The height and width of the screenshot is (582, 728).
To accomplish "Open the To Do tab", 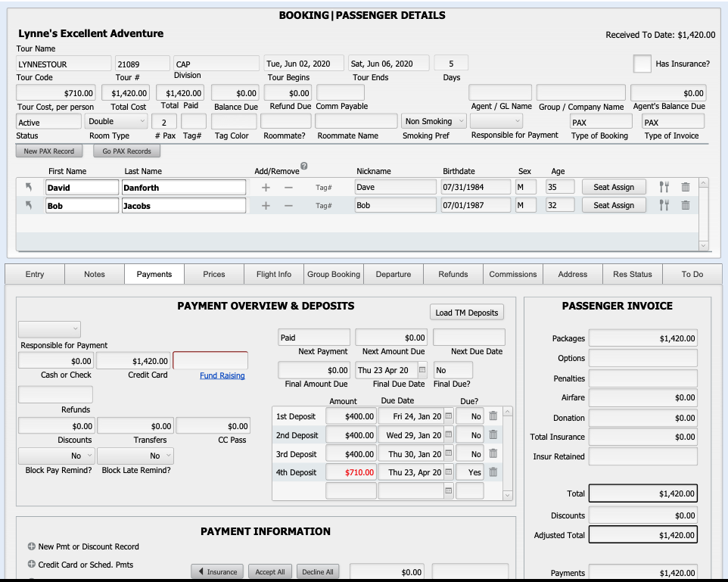I will click(x=692, y=274).
